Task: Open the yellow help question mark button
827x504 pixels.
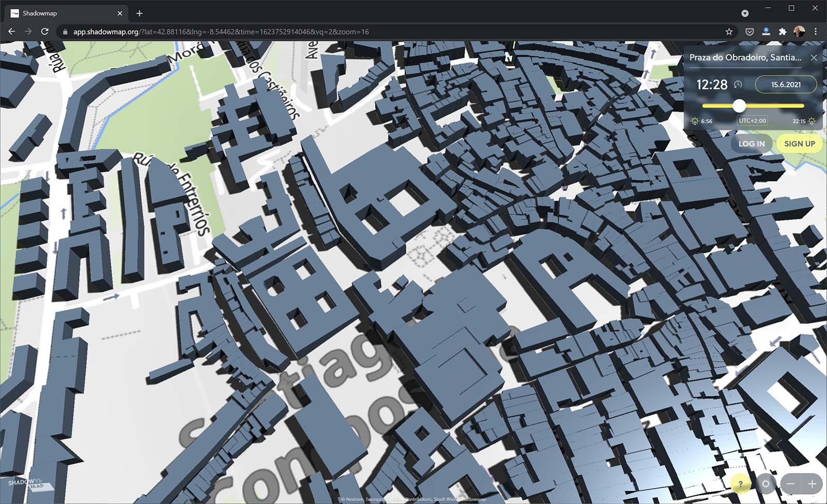Action: (x=740, y=484)
